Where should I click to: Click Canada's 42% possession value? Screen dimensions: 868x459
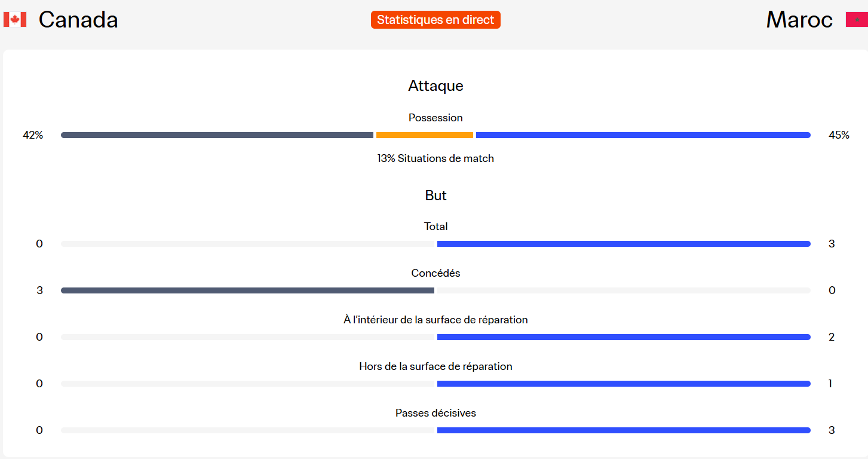[x=33, y=135]
